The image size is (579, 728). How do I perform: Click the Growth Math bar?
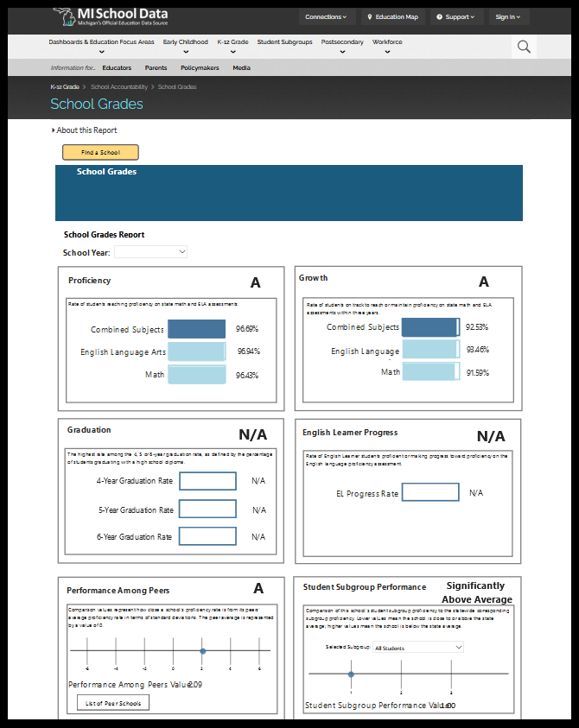[x=430, y=371]
